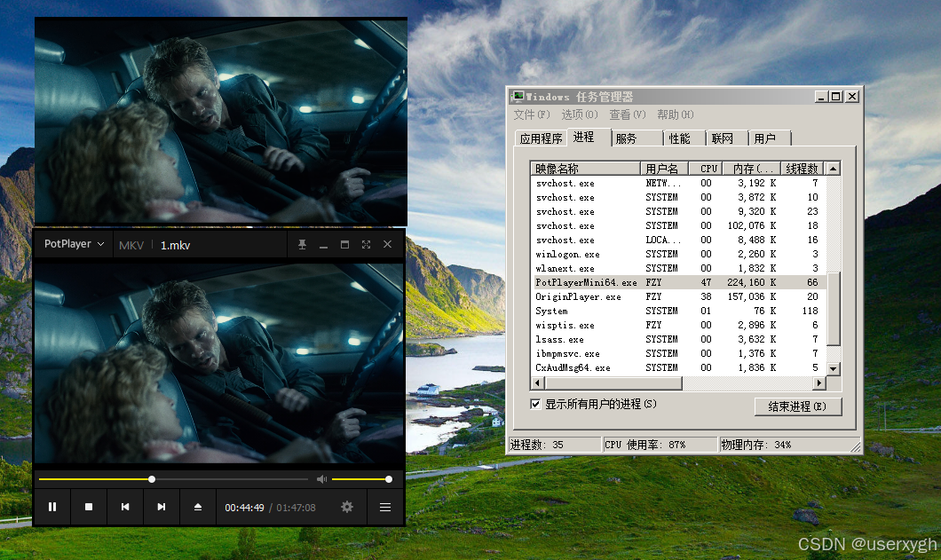Click the elapsed time 00:44:49
This screenshot has width=941, height=560.
point(244,508)
